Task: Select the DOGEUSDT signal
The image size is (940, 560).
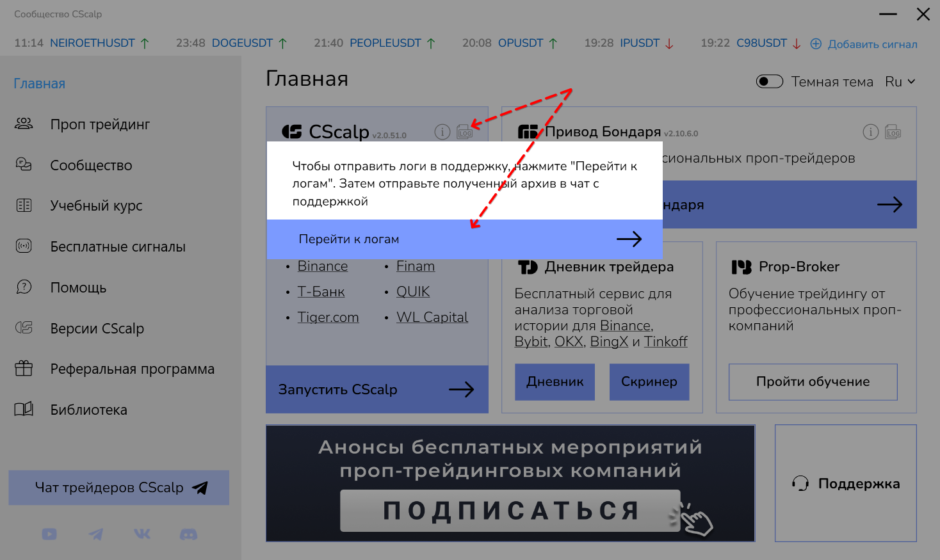Action: [242, 43]
